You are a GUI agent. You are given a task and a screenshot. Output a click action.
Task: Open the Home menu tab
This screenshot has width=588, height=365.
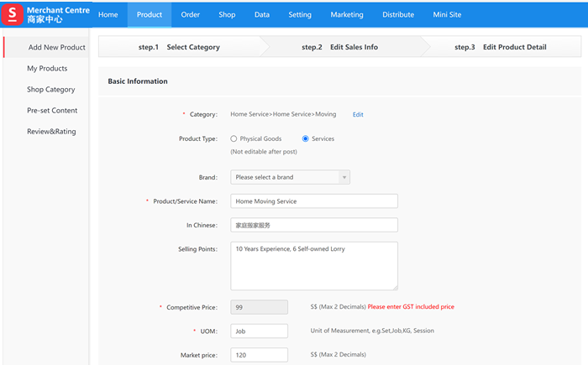(x=108, y=14)
